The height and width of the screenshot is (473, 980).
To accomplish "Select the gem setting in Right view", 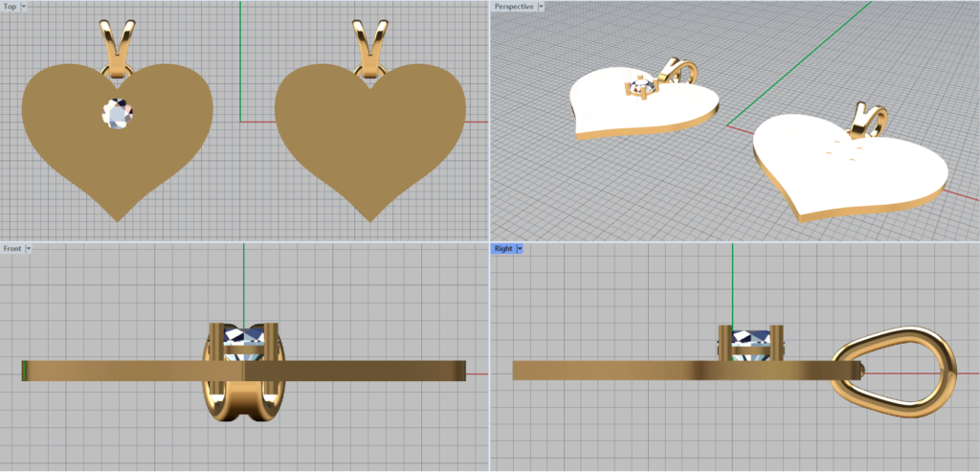I will click(746, 343).
